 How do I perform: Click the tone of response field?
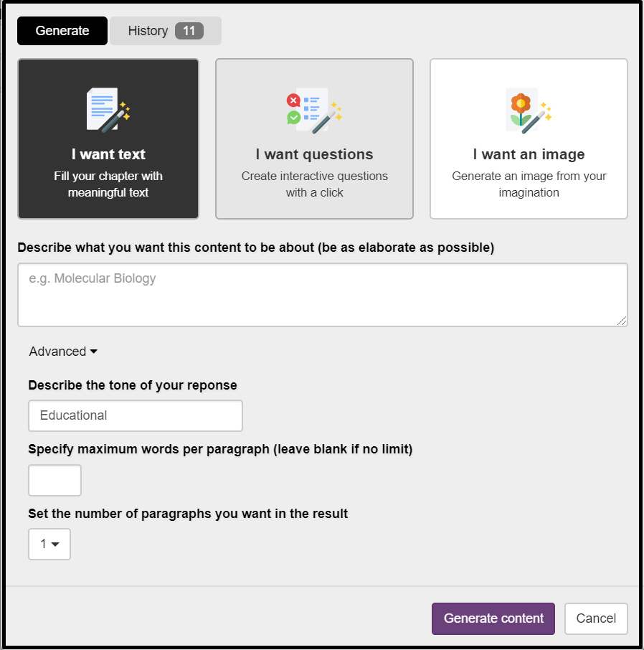(136, 415)
